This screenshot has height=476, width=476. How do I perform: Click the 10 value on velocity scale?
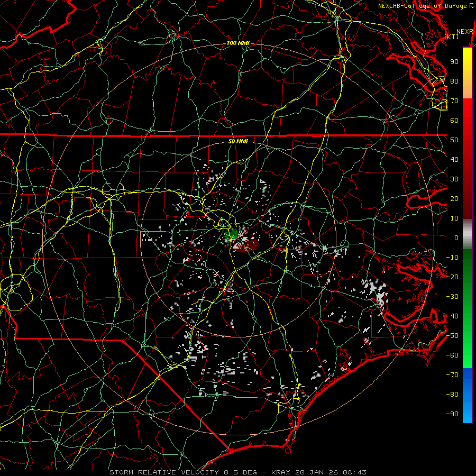pyautogui.click(x=454, y=218)
